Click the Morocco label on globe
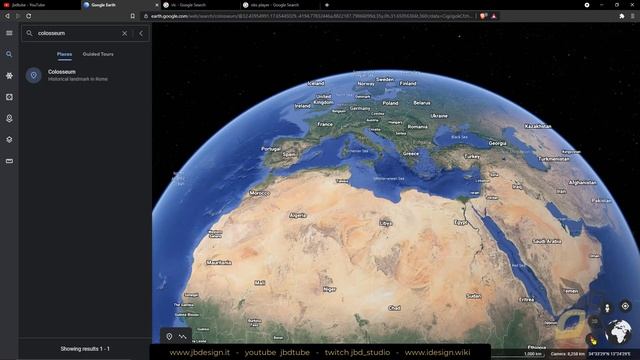Viewport: 640px width, 360px height. click(x=259, y=193)
